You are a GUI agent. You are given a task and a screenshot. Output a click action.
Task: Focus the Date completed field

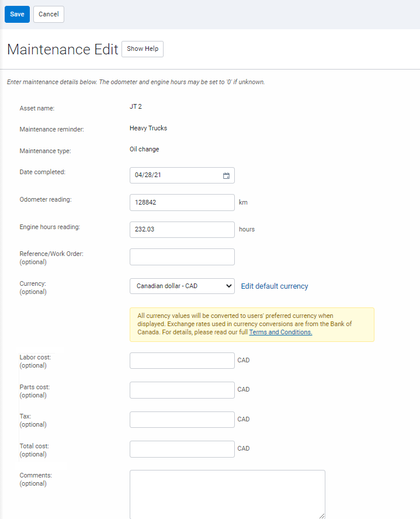point(175,175)
